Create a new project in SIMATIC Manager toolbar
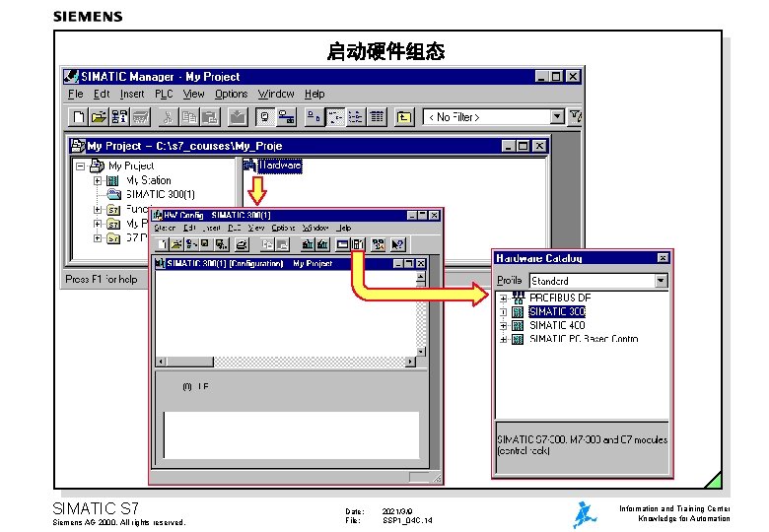This screenshot has height=532, width=769. tap(79, 117)
